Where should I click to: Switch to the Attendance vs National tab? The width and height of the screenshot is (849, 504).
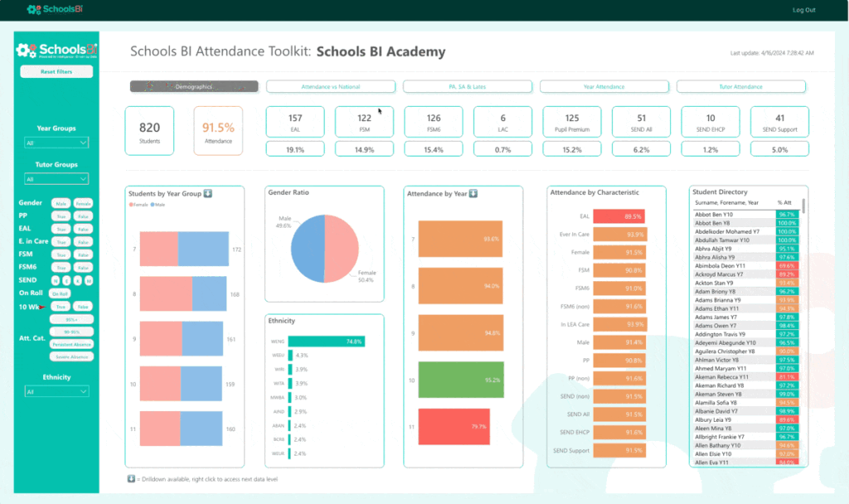(330, 86)
